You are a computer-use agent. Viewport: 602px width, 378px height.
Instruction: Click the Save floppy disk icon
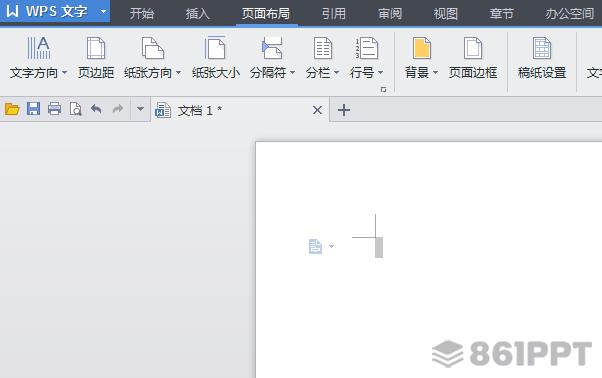[33, 109]
